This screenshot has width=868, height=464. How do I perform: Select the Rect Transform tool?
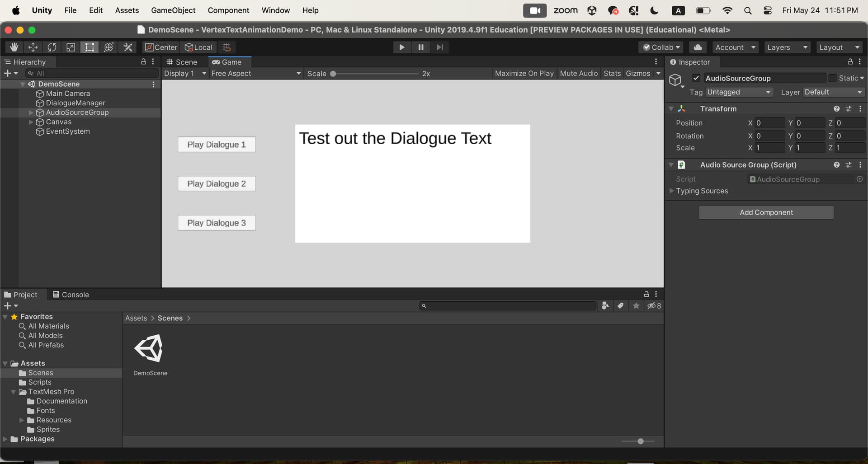pyautogui.click(x=90, y=47)
